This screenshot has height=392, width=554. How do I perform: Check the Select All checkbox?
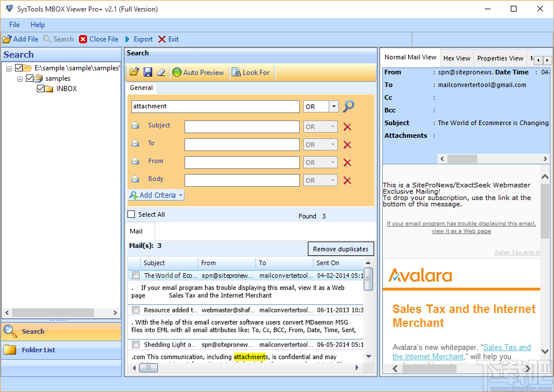(x=131, y=214)
